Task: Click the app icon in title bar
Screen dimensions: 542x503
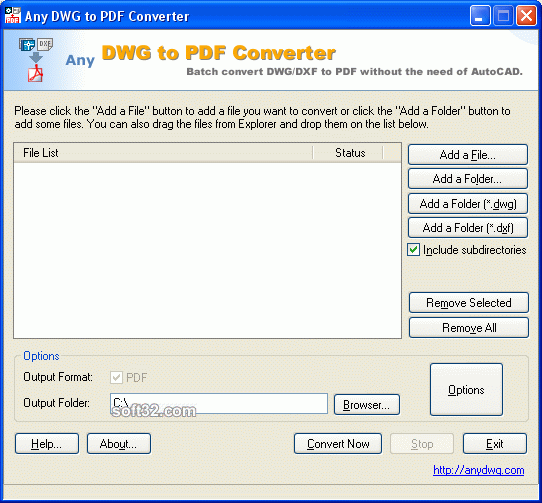Action: pos(13,16)
